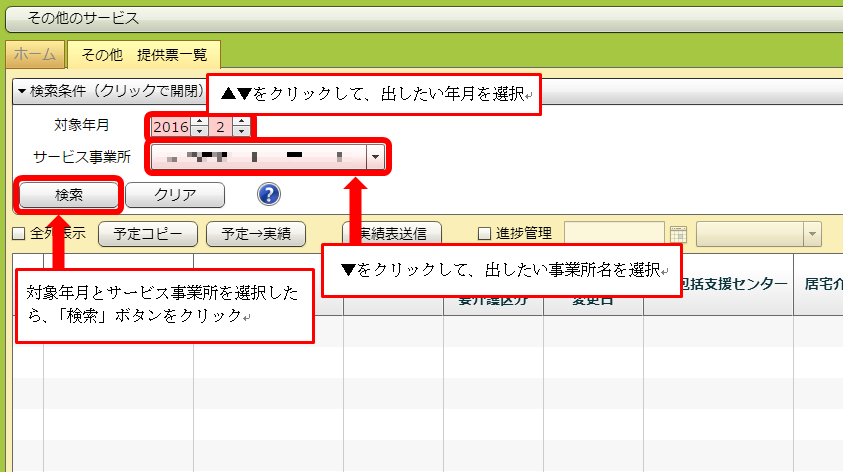Toggle the 全列表示 checkbox
This screenshot has width=843, height=472.
pos(18,234)
